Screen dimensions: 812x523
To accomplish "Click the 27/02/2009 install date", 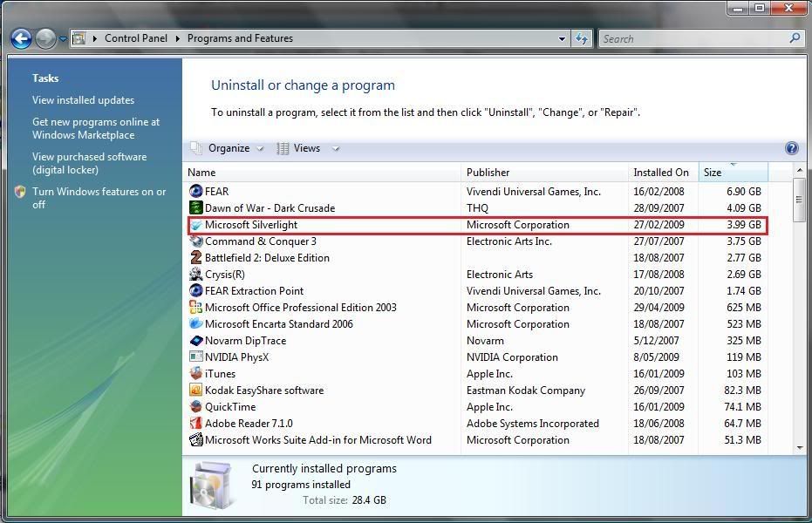I will (658, 225).
